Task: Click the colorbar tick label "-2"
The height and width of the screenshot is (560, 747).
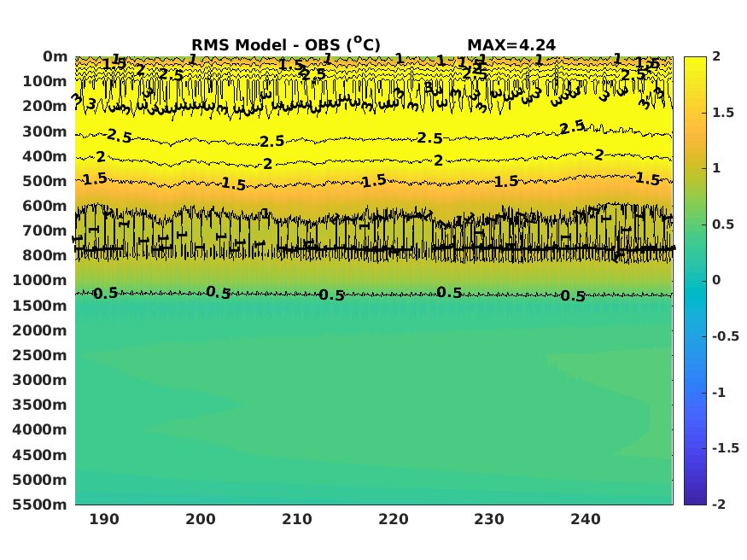Action: [x=719, y=504]
